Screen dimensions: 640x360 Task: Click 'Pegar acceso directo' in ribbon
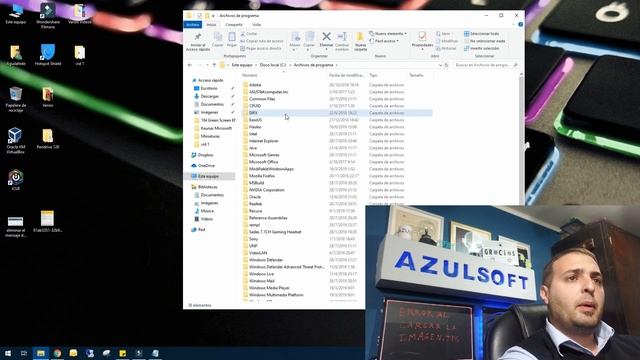(261, 49)
